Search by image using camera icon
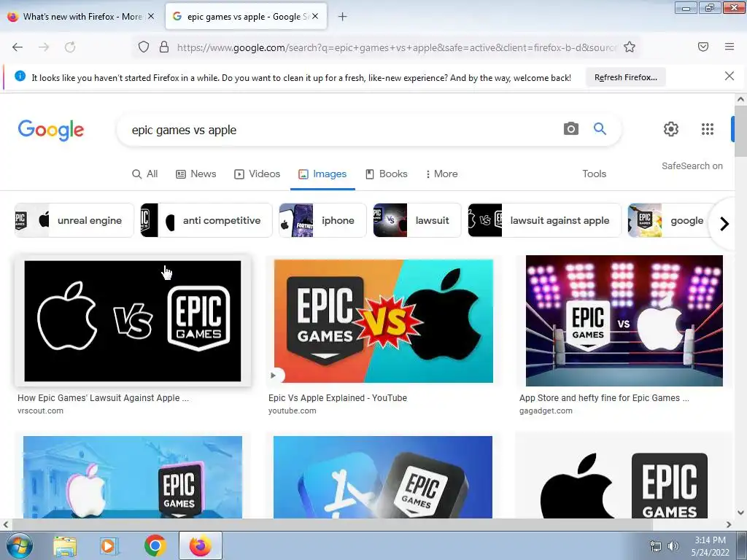747x560 pixels. coord(570,128)
